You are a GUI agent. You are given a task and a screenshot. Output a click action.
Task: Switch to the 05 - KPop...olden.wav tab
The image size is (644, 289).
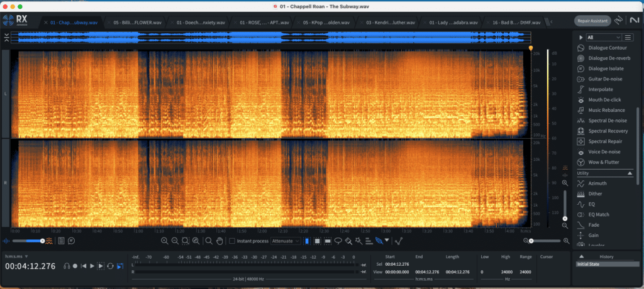(x=324, y=22)
